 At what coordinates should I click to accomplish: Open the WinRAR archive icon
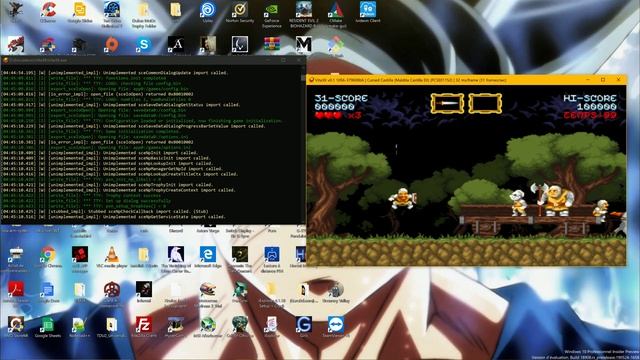272,44
